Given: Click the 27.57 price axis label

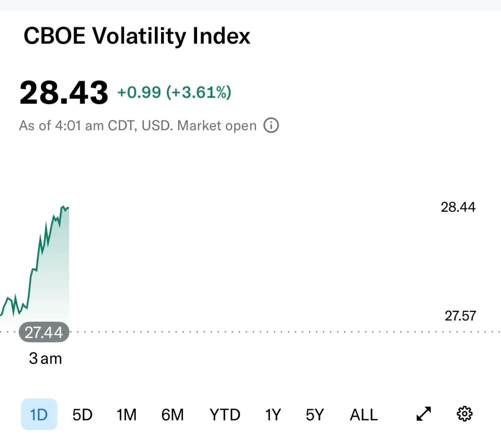Looking at the screenshot, I should [459, 316].
